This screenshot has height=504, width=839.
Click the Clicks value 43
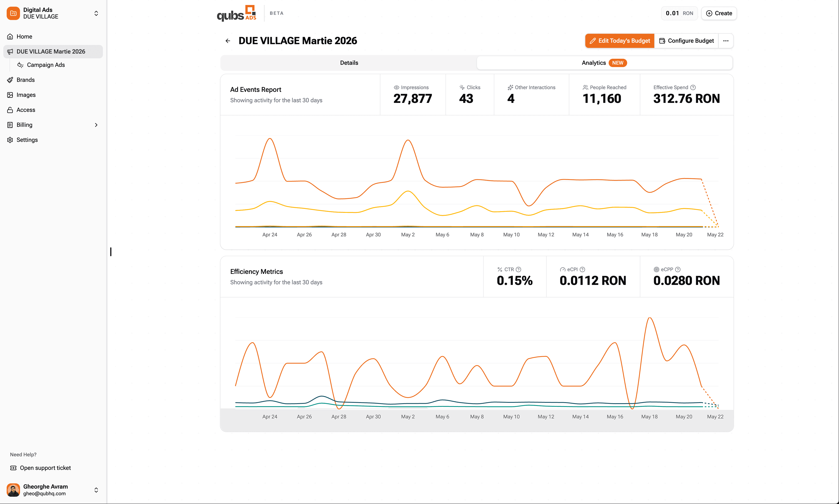click(x=466, y=99)
